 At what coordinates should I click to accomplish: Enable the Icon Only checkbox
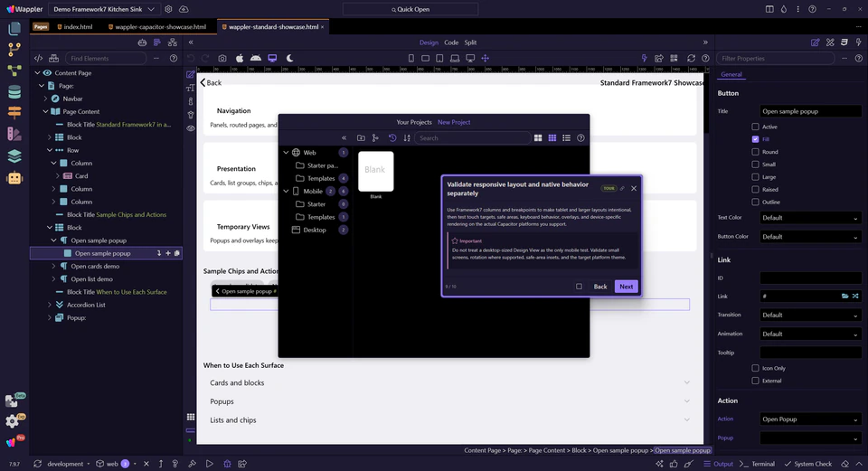tap(755, 368)
